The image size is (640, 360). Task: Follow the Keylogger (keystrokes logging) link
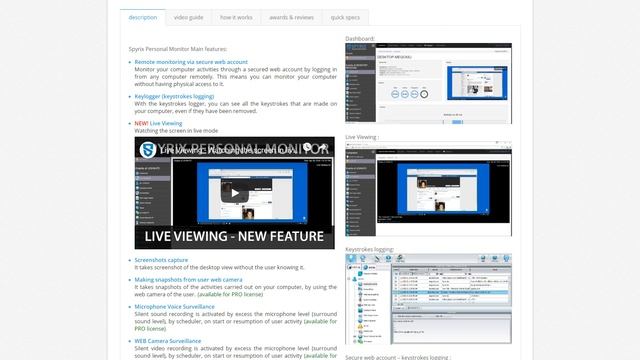click(x=174, y=96)
